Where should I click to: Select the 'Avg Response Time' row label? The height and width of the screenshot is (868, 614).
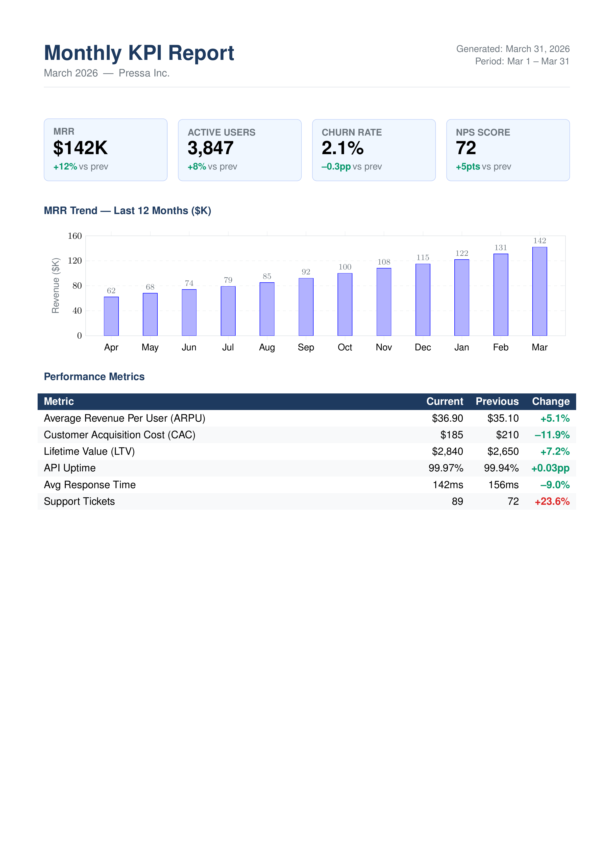point(90,485)
